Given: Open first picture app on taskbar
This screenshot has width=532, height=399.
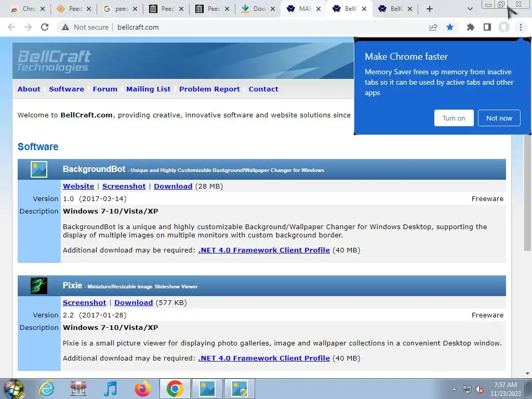Looking at the screenshot, I should [207, 389].
